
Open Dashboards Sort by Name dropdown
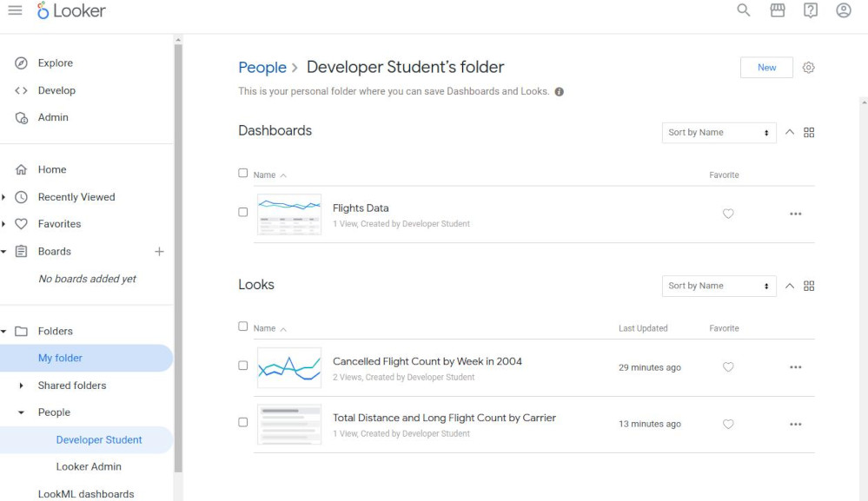719,133
